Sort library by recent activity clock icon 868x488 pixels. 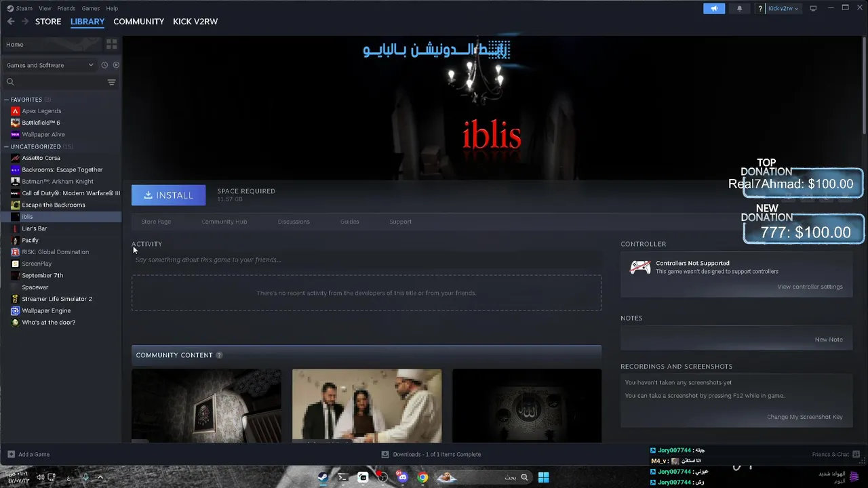[104, 65]
